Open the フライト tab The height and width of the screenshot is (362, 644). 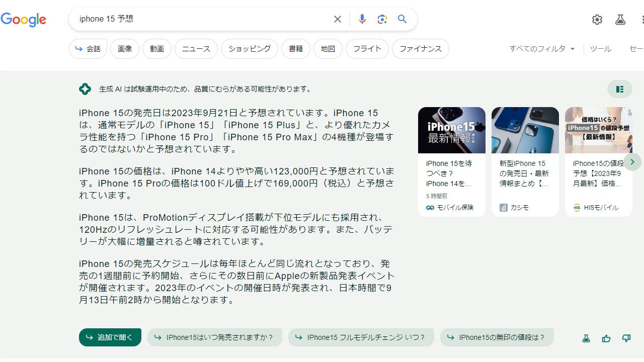click(x=367, y=49)
